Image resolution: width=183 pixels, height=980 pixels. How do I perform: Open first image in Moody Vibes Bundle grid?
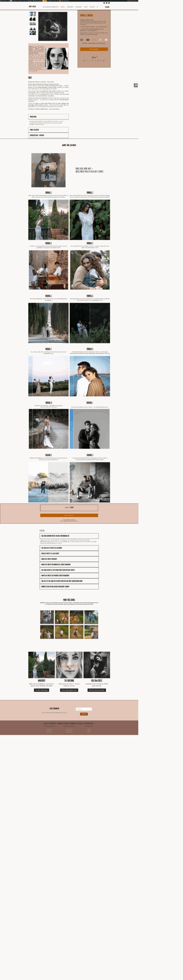(x=47, y=617)
